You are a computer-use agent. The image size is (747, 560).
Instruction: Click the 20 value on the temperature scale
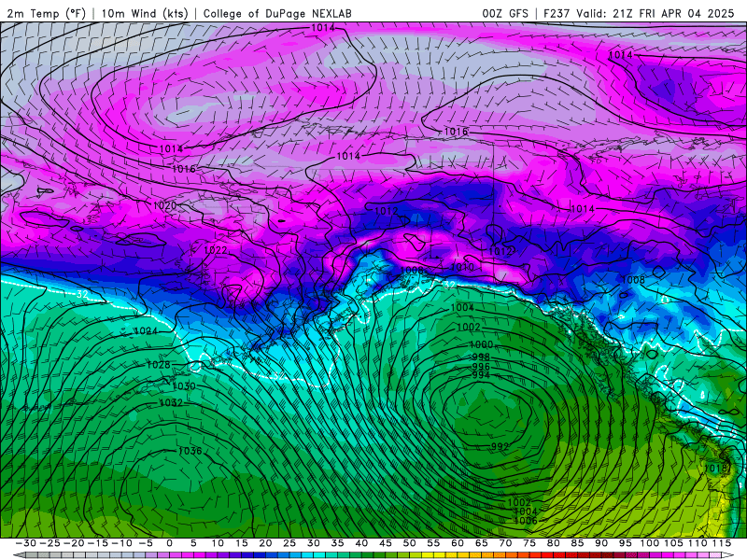pyautogui.click(x=265, y=543)
